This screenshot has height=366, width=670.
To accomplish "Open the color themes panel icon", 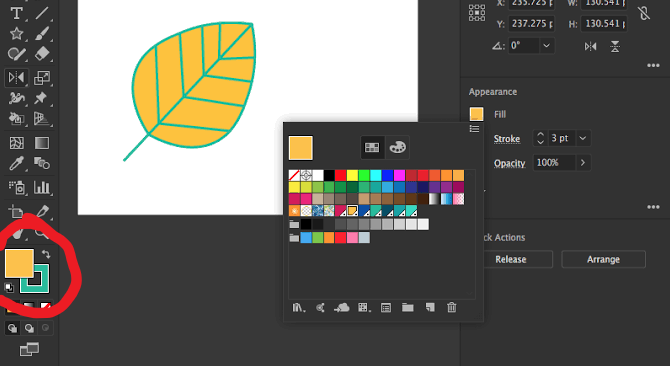I will click(320, 307).
